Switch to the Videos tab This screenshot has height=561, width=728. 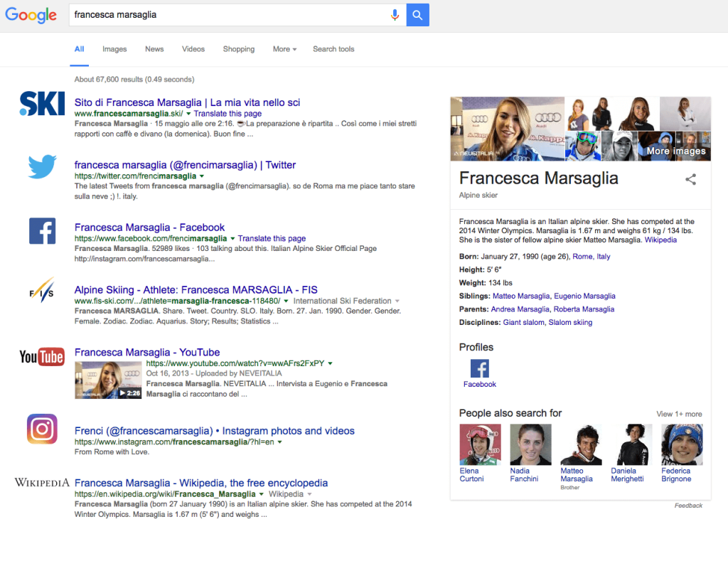point(193,49)
